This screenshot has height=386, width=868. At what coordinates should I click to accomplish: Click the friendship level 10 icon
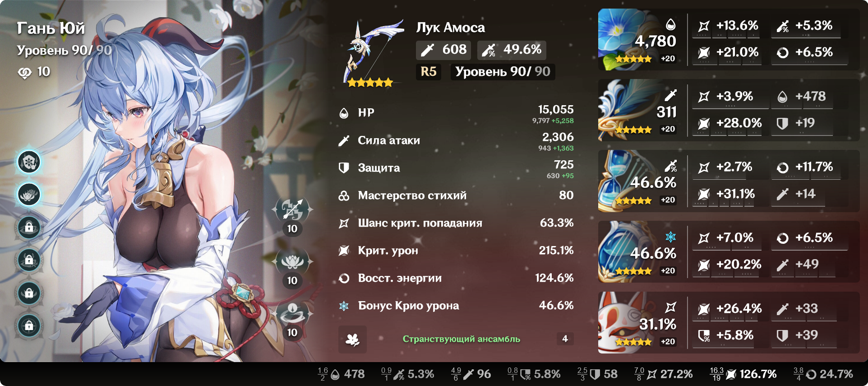[24, 72]
